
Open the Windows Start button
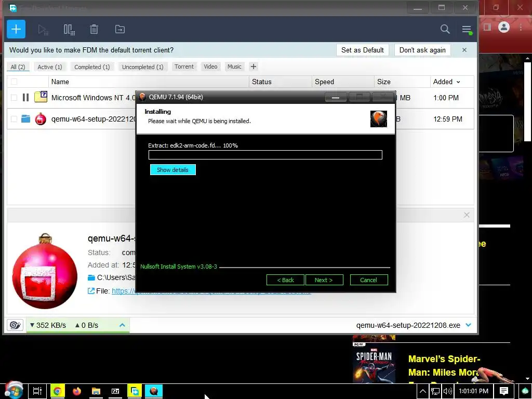14,391
